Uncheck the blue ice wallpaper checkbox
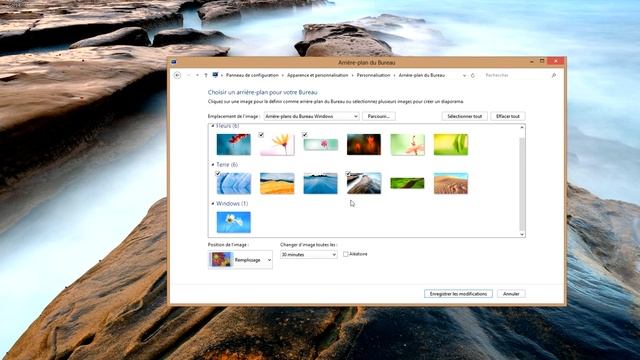This screenshot has width=640, height=360. (218, 173)
